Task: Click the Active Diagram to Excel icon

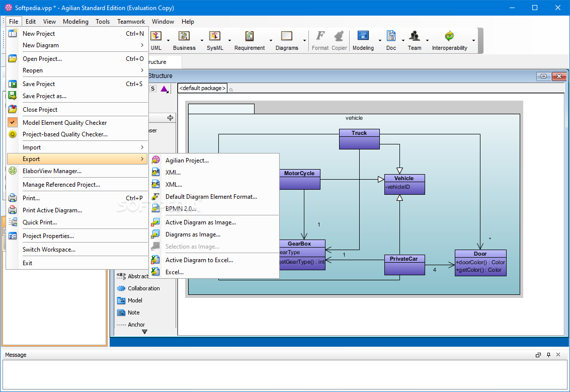Action: (x=155, y=260)
